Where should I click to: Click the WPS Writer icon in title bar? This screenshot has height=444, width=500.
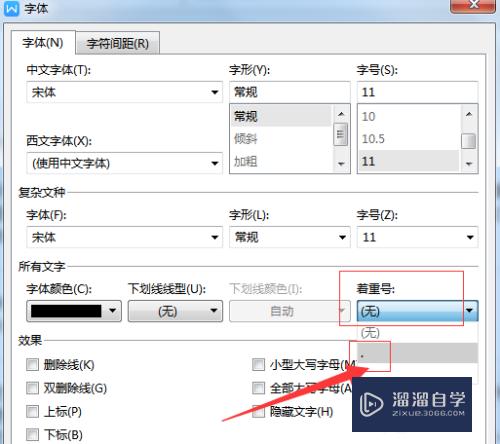[11, 8]
